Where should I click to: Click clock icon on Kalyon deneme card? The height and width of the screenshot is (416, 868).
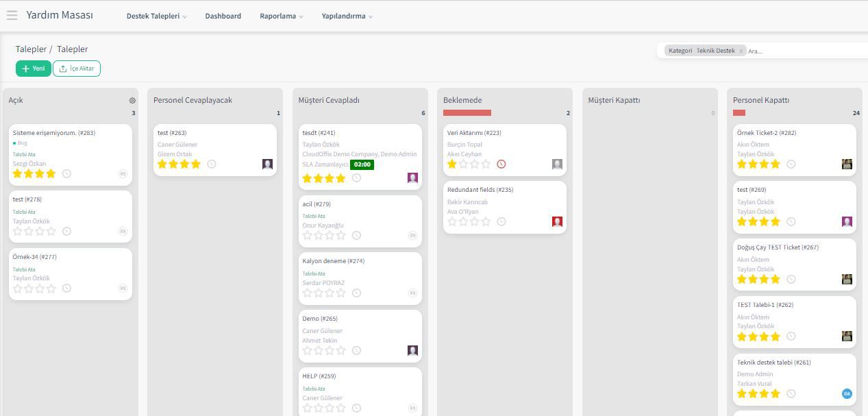pos(356,293)
